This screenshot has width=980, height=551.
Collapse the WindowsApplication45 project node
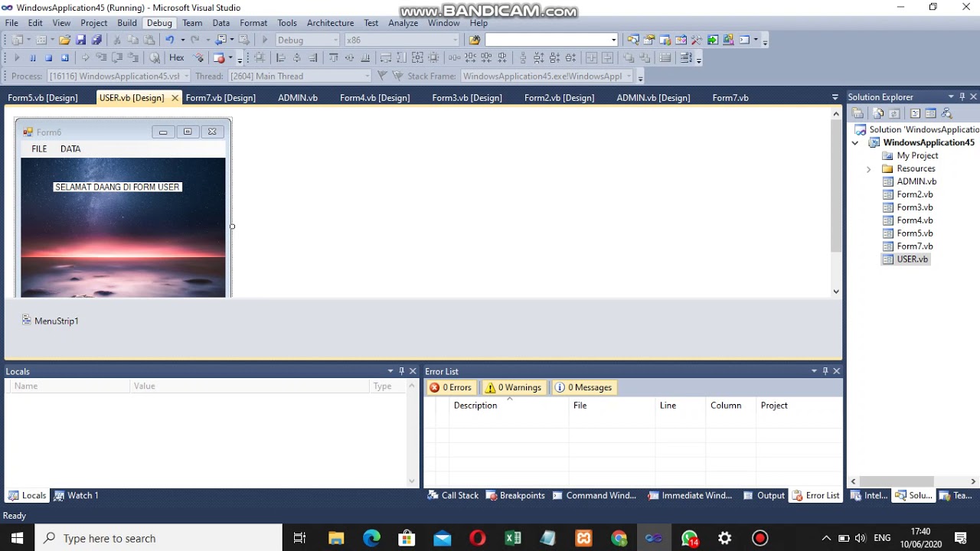(855, 142)
